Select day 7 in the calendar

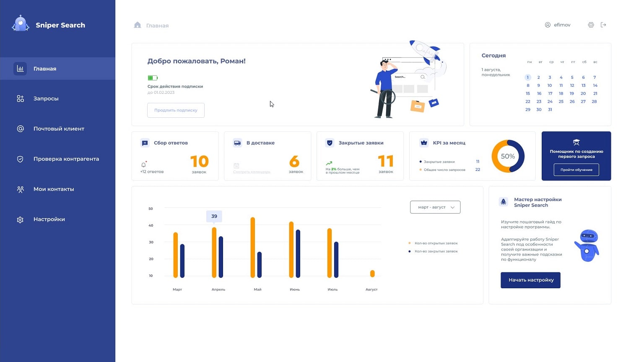(595, 77)
